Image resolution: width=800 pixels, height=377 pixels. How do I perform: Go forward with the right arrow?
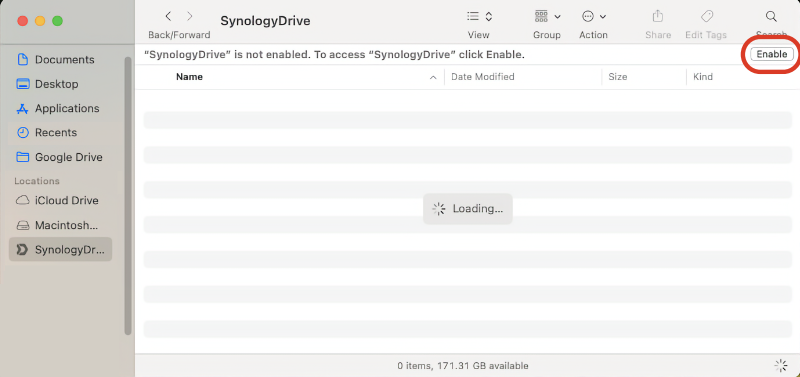[x=190, y=16]
